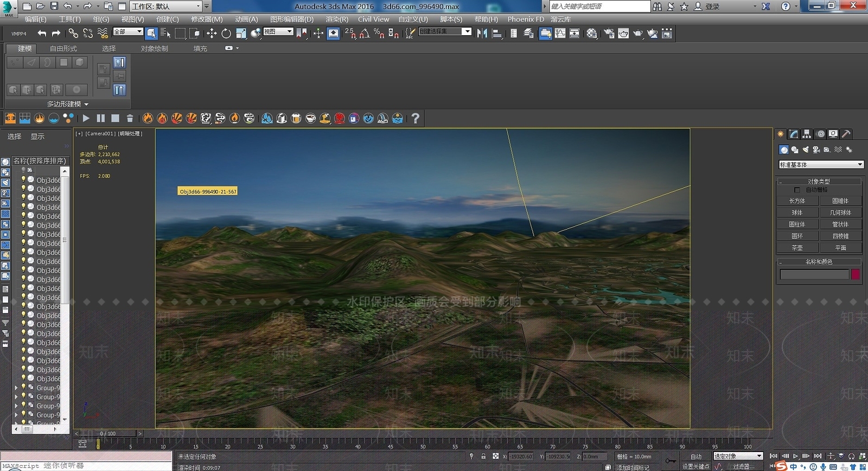
Task: Open the Render Setup dialog
Action: [x=609, y=34]
